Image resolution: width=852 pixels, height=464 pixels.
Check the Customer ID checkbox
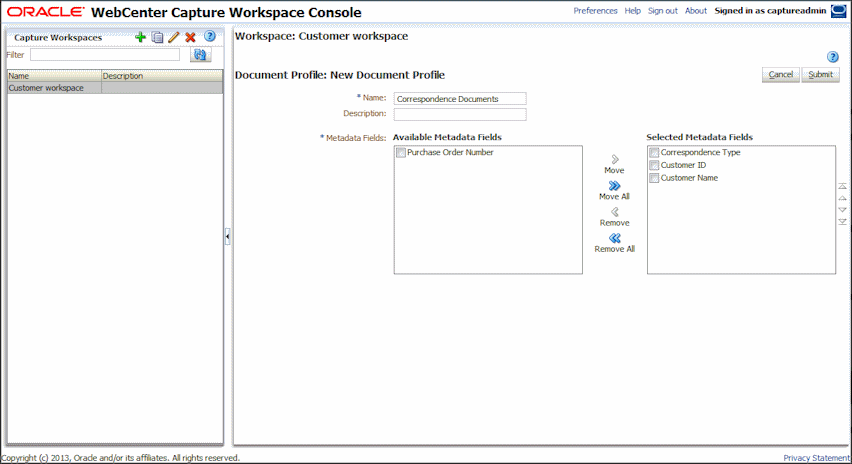[654, 165]
